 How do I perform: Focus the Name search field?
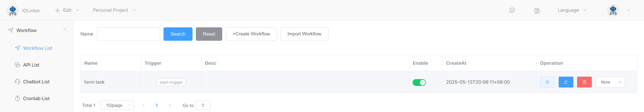(128, 34)
